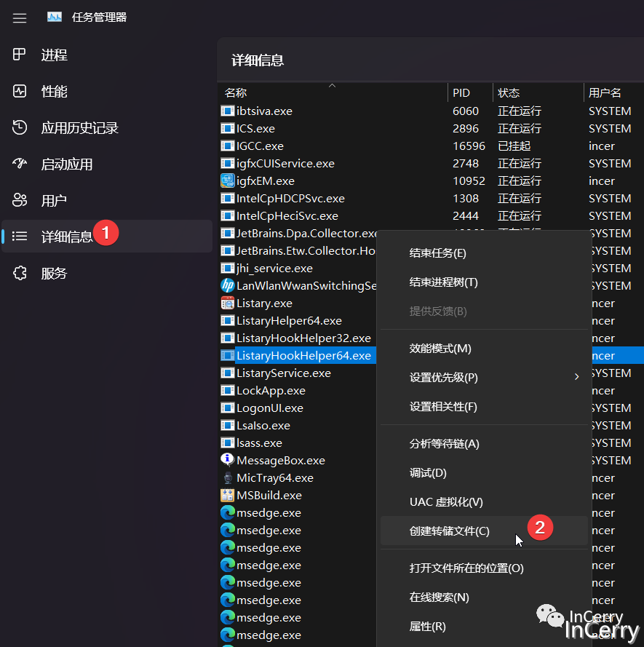Image resolution: width=644 pixels, height=647 pixels.
Task: Open the 应用历史记录 history icon
Action: pyautogui.click(x=20, y=127)
